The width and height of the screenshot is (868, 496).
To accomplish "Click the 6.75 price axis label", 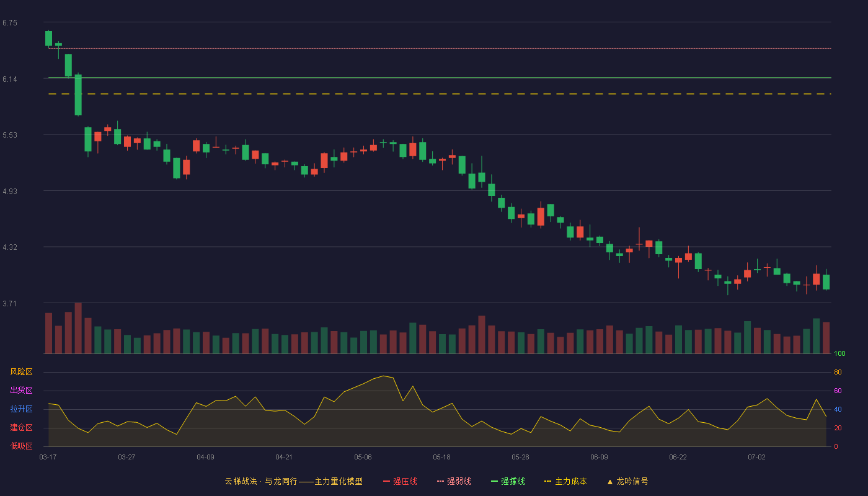I will pos(10,23).
